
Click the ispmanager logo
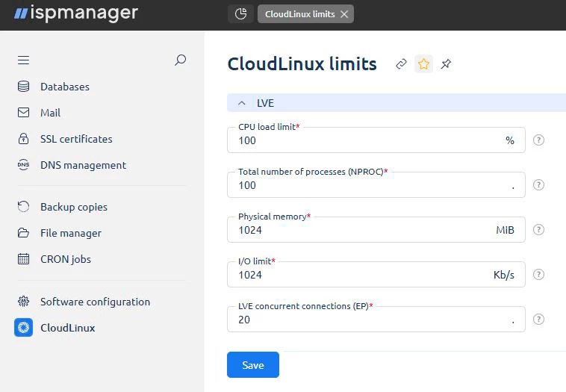tap(75, 13)
